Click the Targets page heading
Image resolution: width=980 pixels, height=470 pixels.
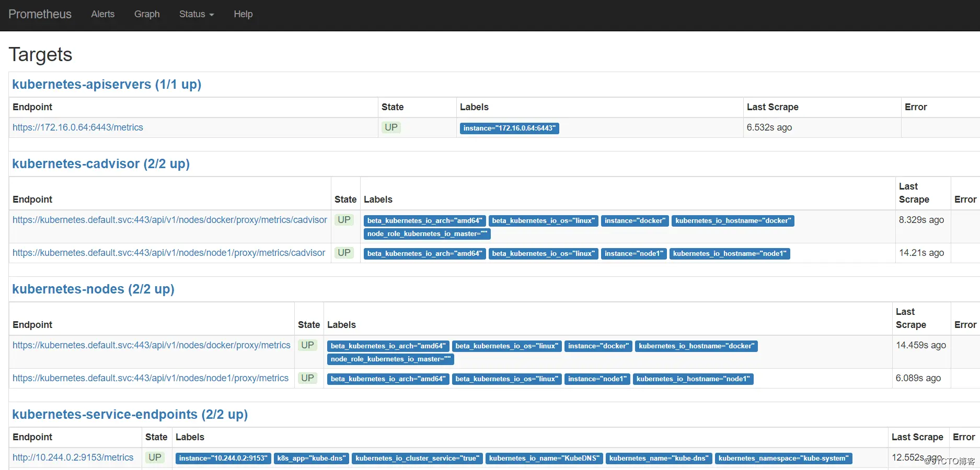pyautogui.click(x=40, y=55)
